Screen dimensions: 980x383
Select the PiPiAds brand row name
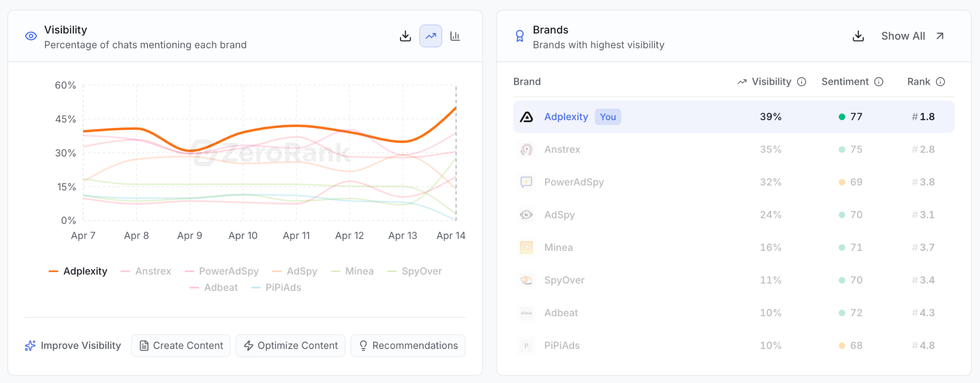[x=562, y=346]
